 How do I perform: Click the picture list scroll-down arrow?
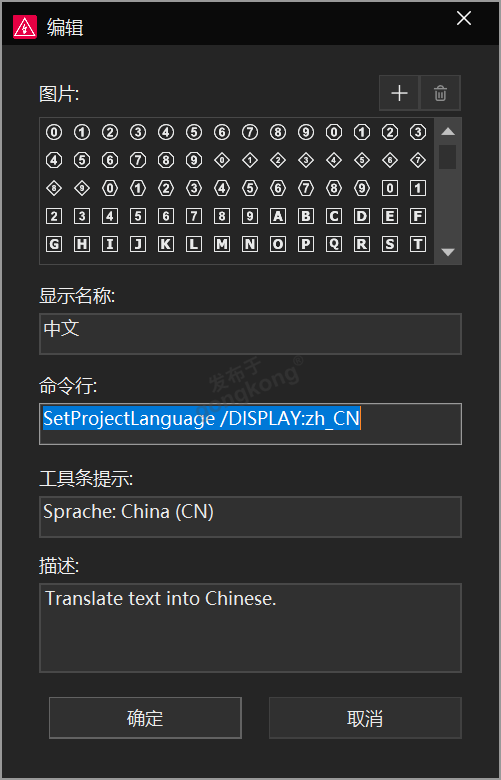click(x=448, y=252)
